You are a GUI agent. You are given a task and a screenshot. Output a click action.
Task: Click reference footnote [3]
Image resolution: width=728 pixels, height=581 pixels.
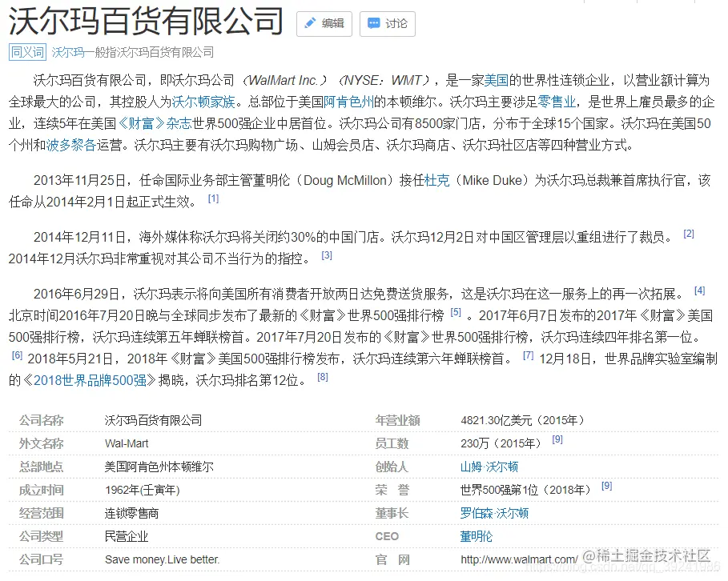coord(327,255)
